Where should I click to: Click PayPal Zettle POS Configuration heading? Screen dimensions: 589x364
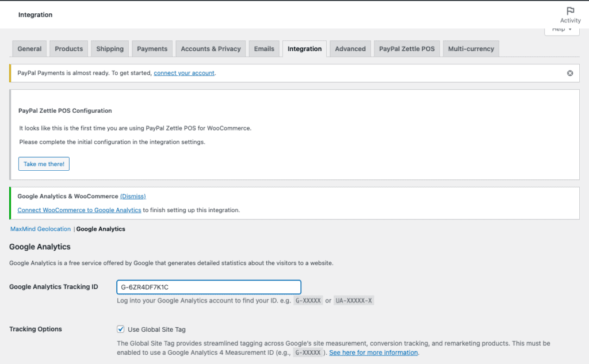point(65,110)
